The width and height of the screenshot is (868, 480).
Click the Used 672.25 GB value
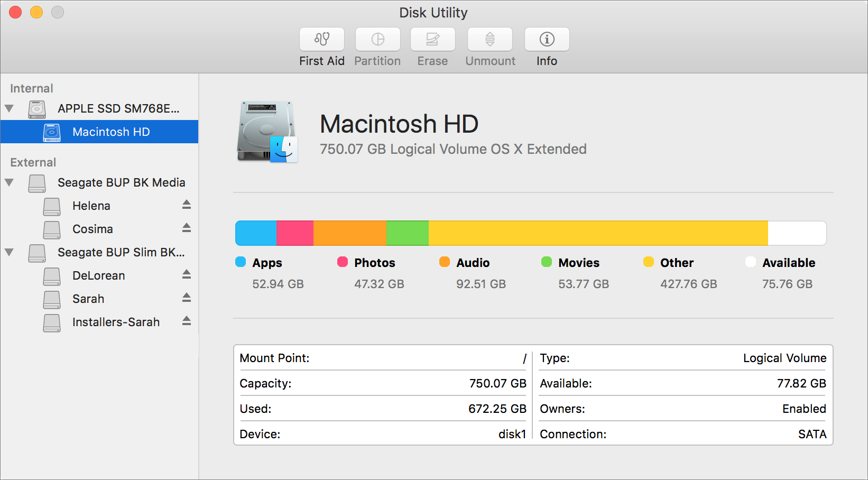coord(497,409)
